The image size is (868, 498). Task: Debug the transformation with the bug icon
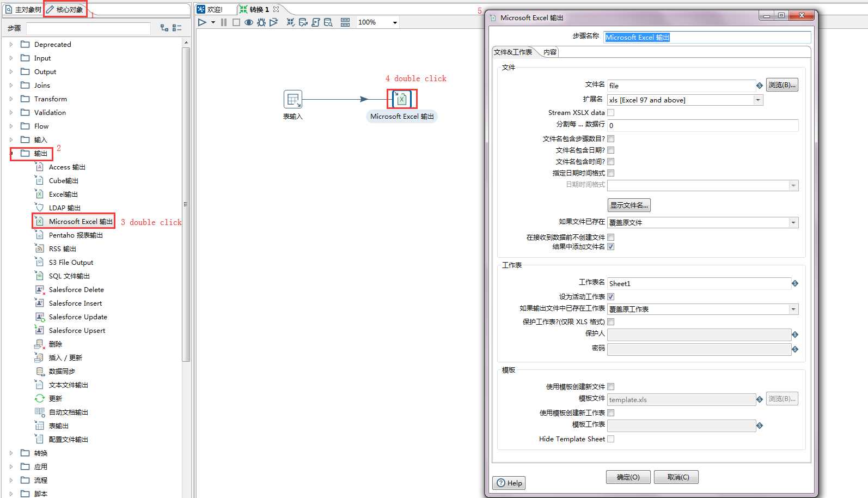click(x=261, y=22)
